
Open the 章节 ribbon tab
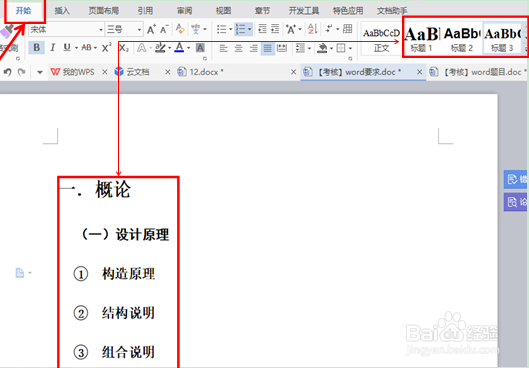point(262,11)
